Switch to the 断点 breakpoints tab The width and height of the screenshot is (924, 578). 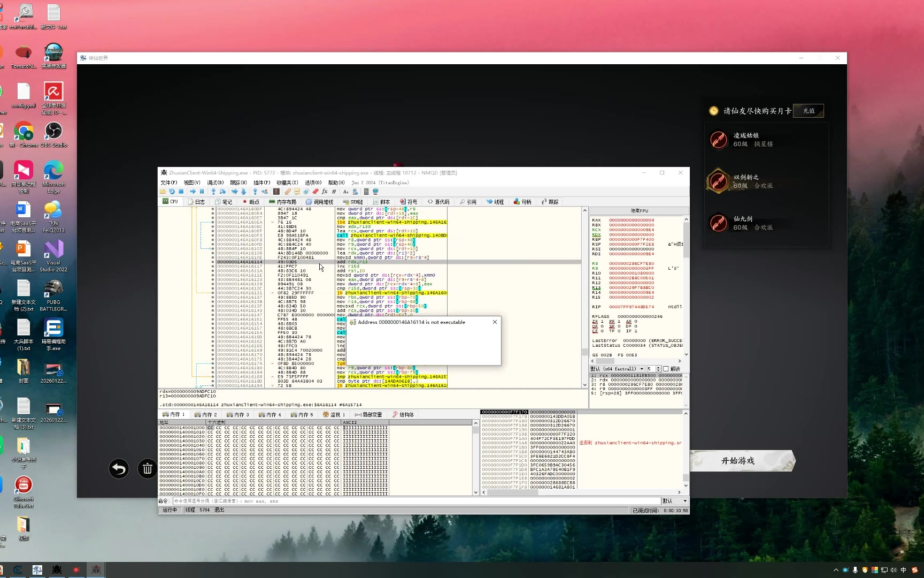pyautogui.click(x=251, y=202)
